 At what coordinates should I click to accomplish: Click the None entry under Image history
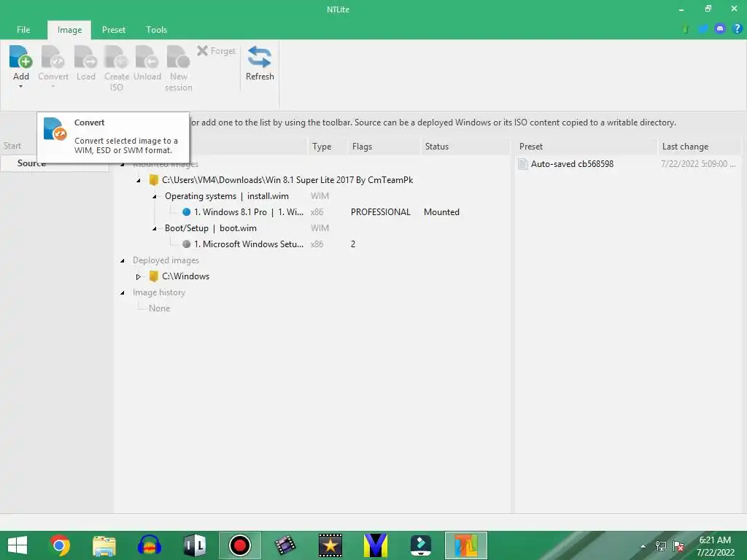159,308
